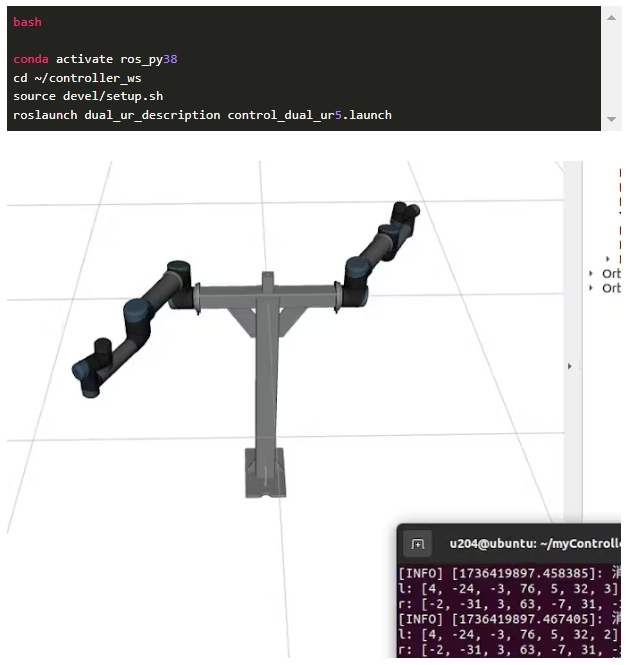Click the conda keyword in code block
The width and height of the screenshot is (632, 665).
30,59
